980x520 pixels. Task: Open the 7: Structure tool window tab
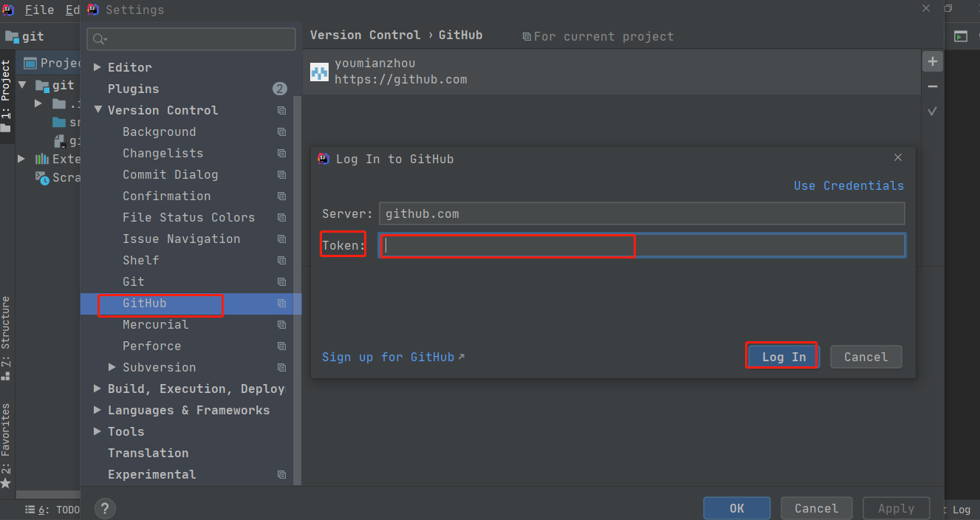pyautogui.click(x=6, y=338)
